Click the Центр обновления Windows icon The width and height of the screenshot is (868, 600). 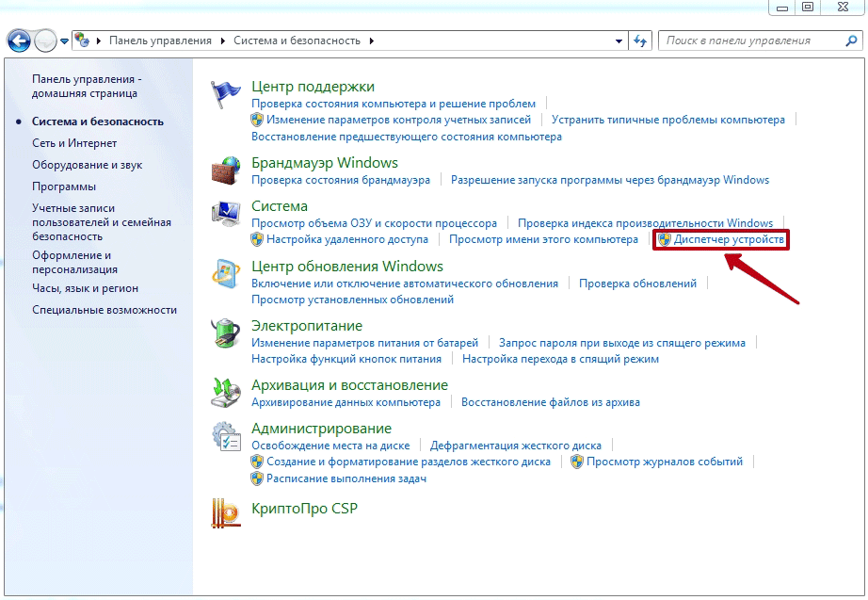click(226, 276)
